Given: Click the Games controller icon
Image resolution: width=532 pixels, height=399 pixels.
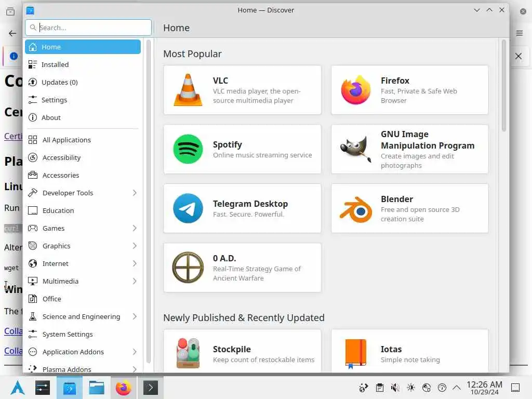Looking at the screenshot, I should [33, 228].
